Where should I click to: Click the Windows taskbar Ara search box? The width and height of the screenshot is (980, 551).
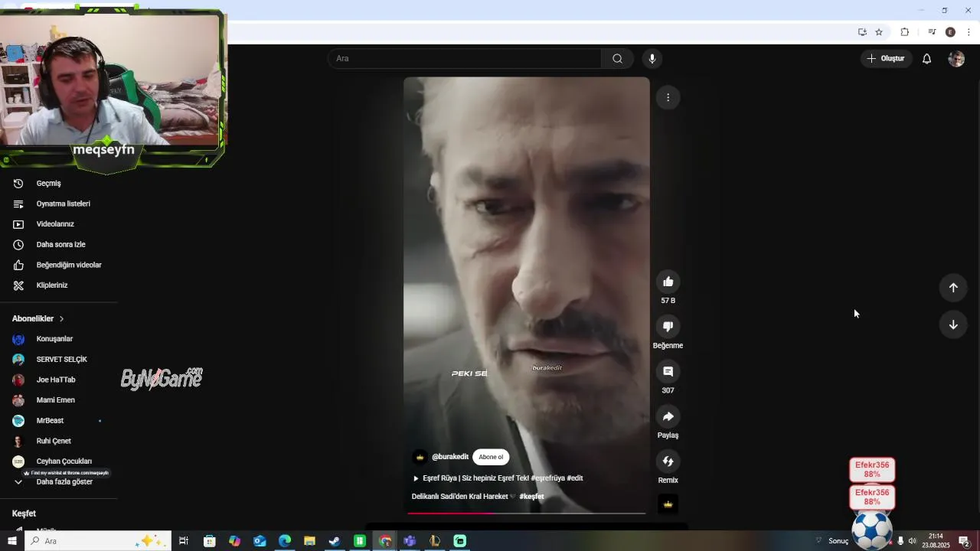(x=96, y=541)
